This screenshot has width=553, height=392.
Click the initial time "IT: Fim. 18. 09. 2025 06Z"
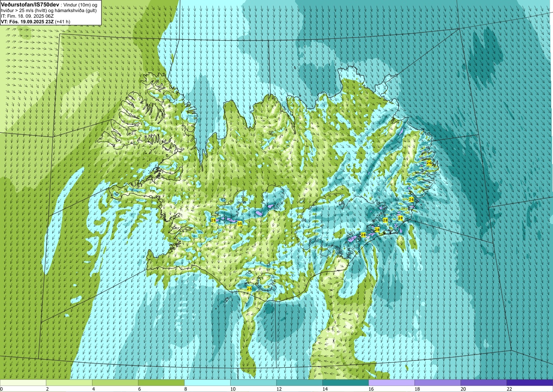[27, 16]
